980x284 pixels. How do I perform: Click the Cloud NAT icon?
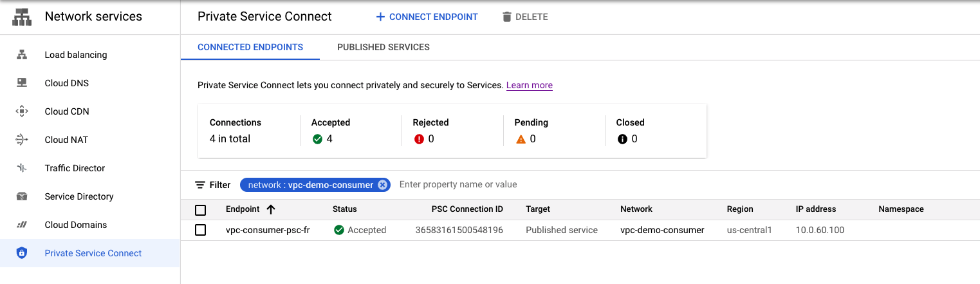tap(22, 140)
